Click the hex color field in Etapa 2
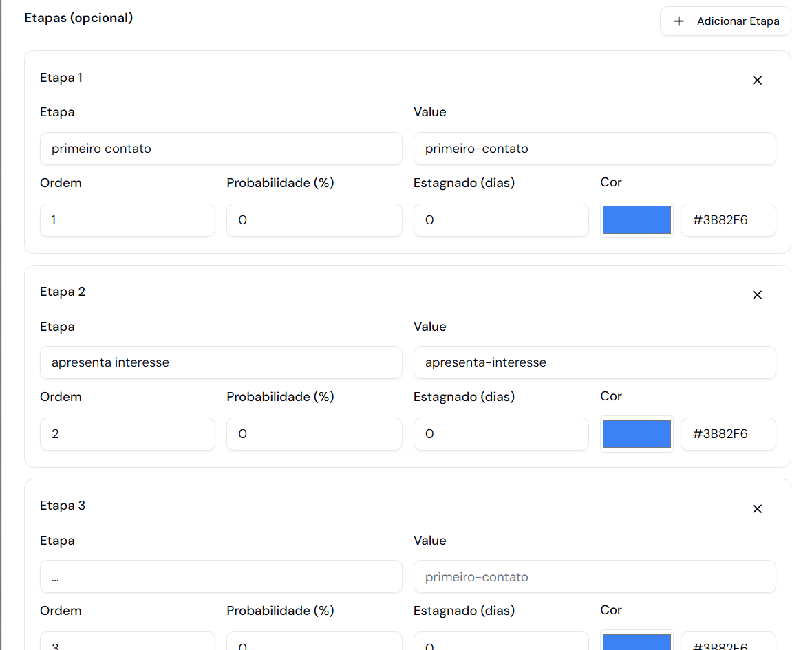 (x=728, y=434)
